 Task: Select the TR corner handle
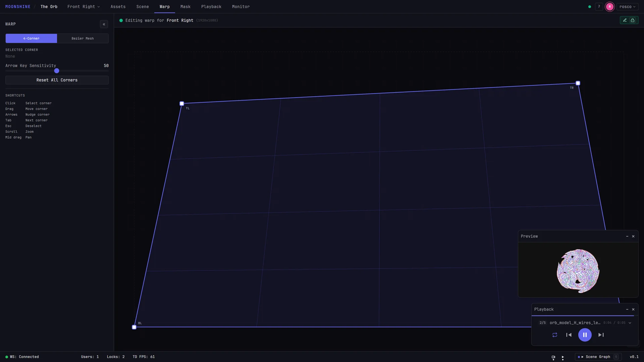pos(578,83)
